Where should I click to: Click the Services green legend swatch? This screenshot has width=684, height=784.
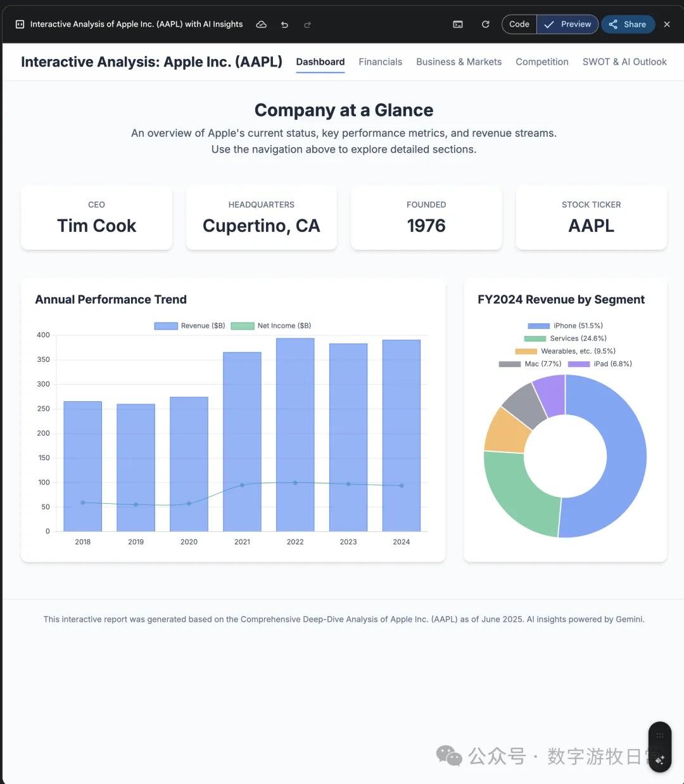pyautogui.click(x=535, y=338)
